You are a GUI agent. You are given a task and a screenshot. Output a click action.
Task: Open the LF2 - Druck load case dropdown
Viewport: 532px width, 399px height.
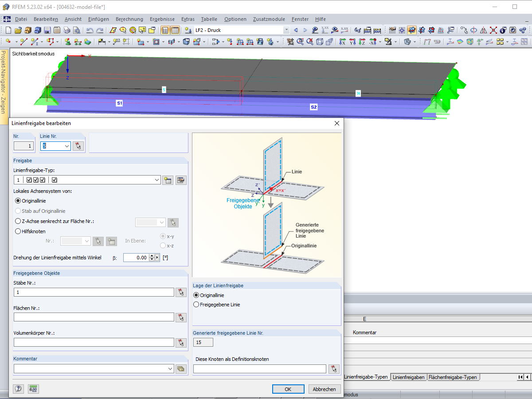coord(286,30)
